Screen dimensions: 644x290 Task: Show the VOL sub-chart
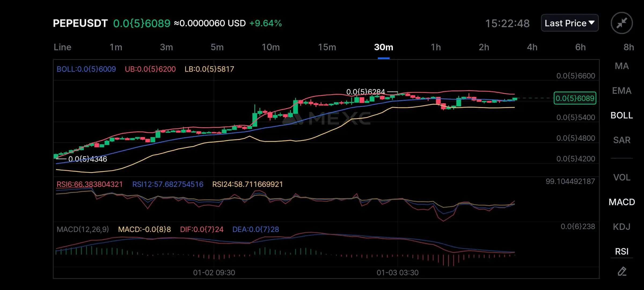621,177
